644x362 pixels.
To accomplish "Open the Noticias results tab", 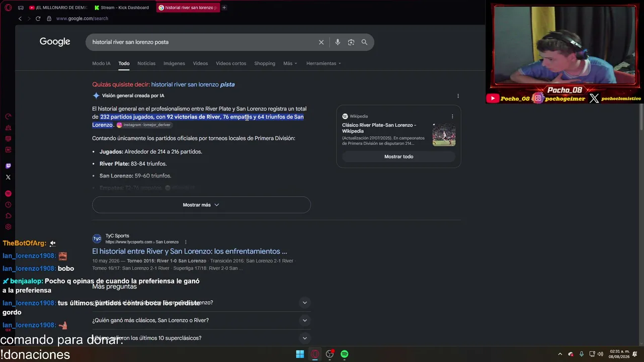I will coord(146,63).
